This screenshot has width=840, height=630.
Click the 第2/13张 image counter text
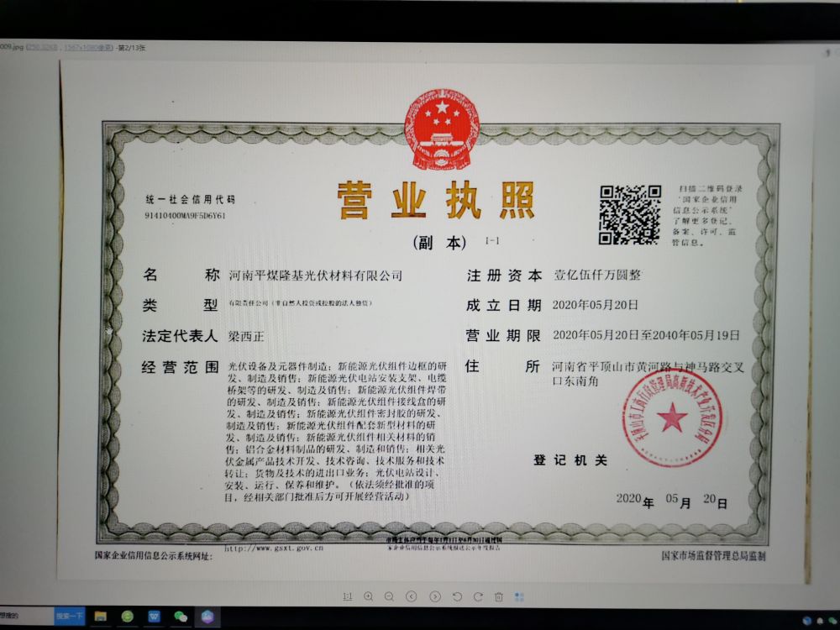coord(131,48)
